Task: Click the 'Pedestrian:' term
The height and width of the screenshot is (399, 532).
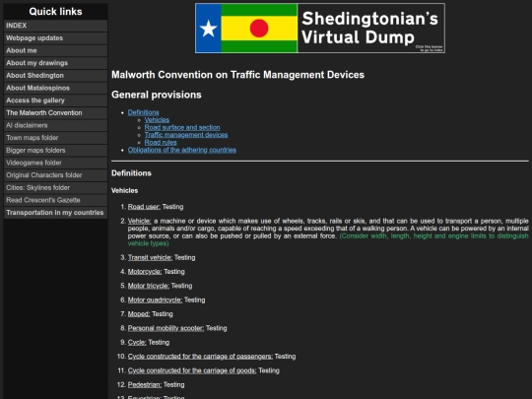Action: tap(145, 385)
